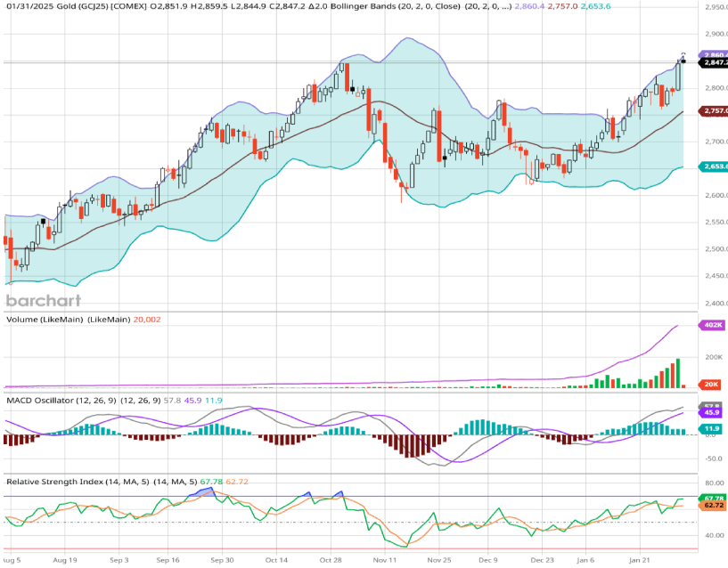
Task: Open the Relative Strength Index panel header
Action: [x=61, y=481]
